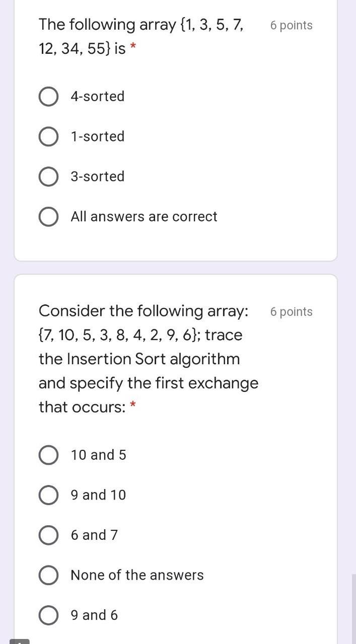Click the array text "{7, 10, 5, 3, 8, 4, 2, 9, 6}"

coord(116,335)
